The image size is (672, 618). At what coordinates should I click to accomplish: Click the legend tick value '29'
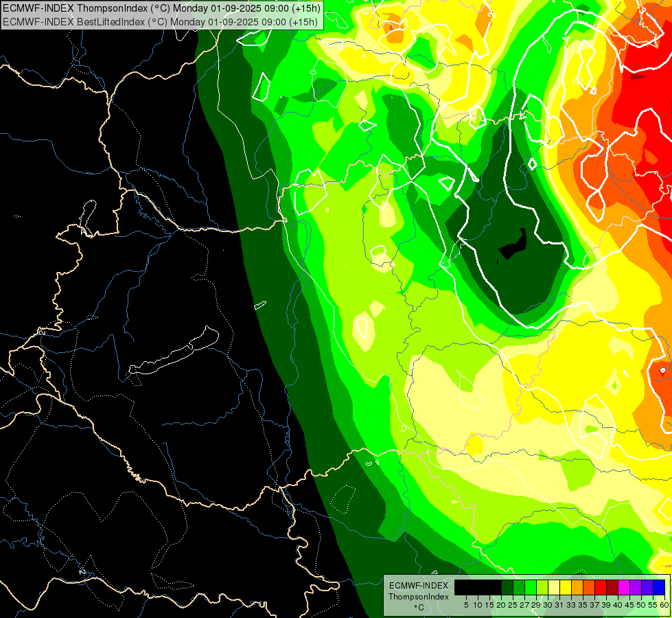(536, 605)
